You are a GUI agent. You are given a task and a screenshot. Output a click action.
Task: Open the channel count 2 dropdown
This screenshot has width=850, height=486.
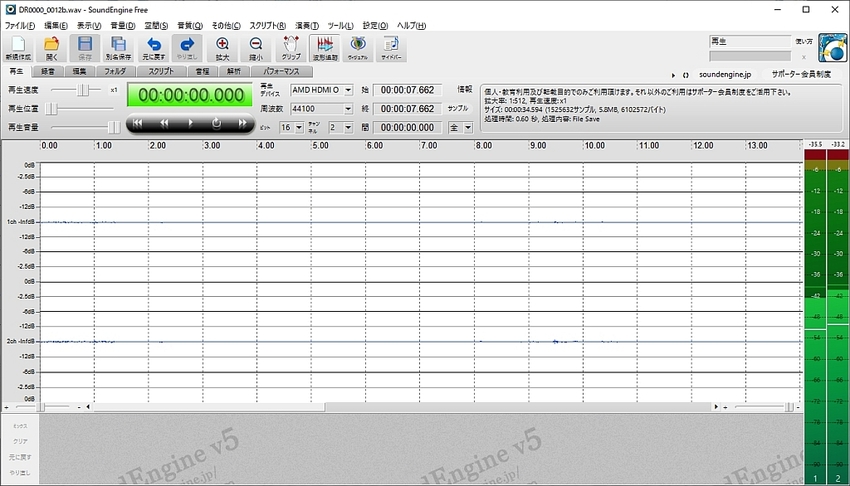pyautogui.click(x=349, y=128)
